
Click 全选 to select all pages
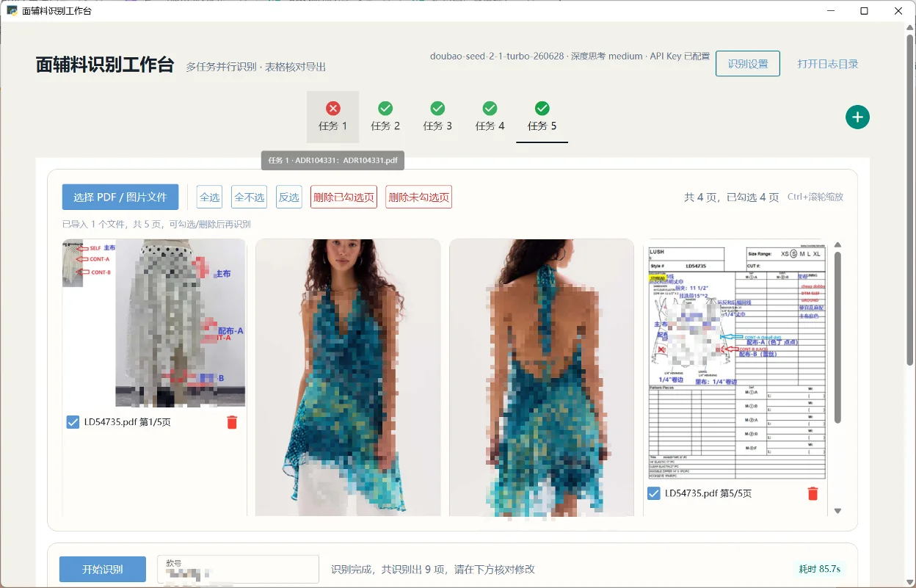coord(210,197)
